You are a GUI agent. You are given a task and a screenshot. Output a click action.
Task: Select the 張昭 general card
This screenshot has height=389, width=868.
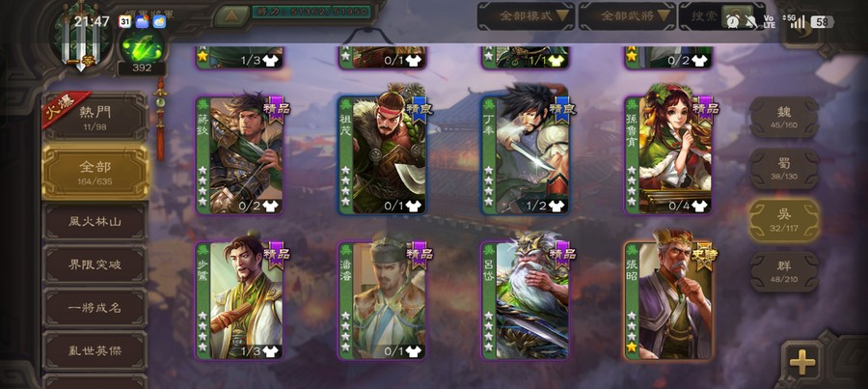click(668, 301)
